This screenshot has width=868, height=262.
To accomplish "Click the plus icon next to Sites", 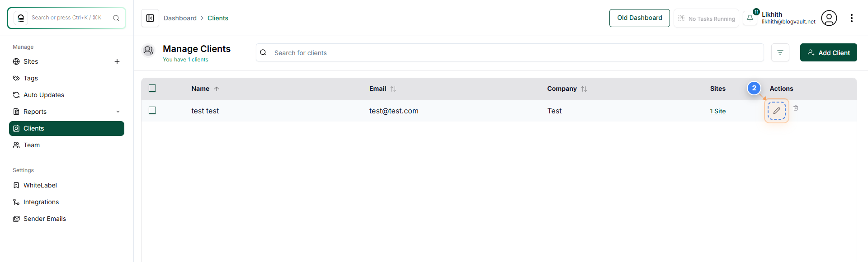I will (117, 61).
